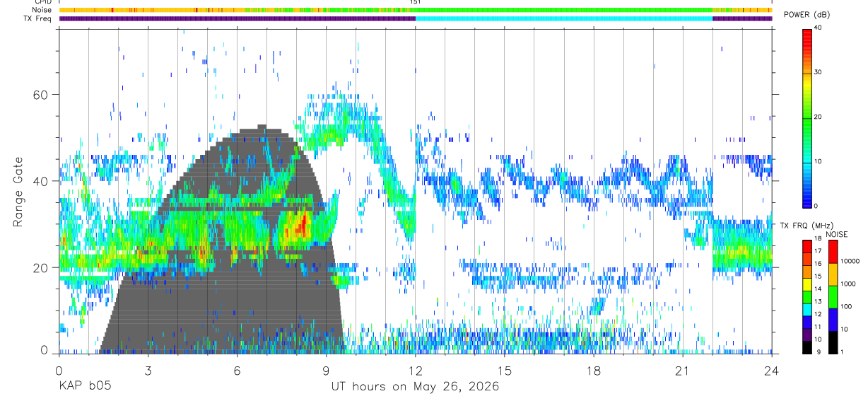Screen dimensions: 868x401
Task: Click the '18' hour tick on the time axis
Action: [x=593, y=370]
